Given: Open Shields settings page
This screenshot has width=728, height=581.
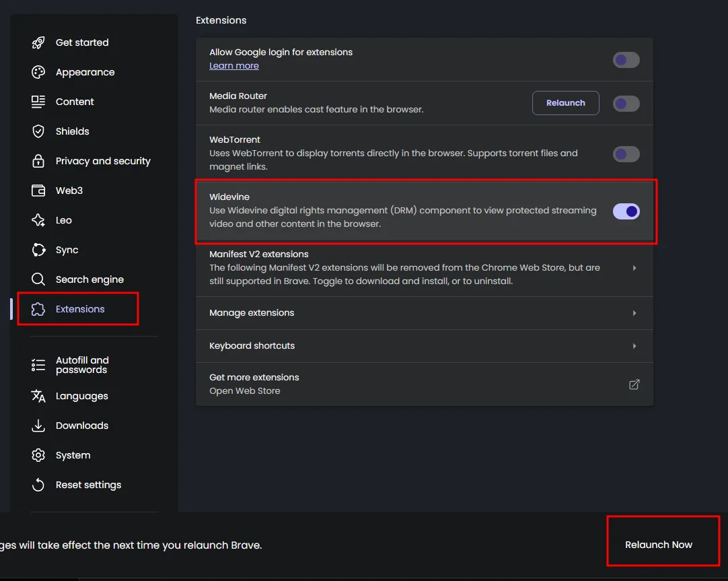Looking at the screenshot, I should [x=73, y=131].
